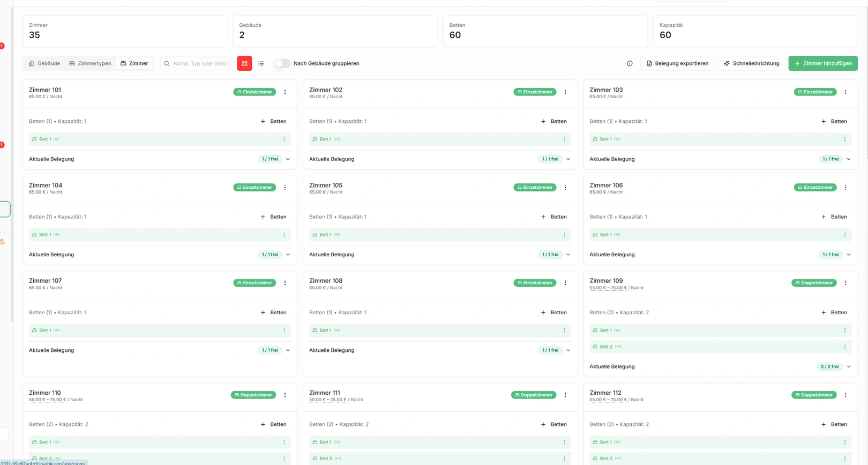Add Betten to Zimmer 101
The image size is (868, 465).
click(x=273, y=122)
